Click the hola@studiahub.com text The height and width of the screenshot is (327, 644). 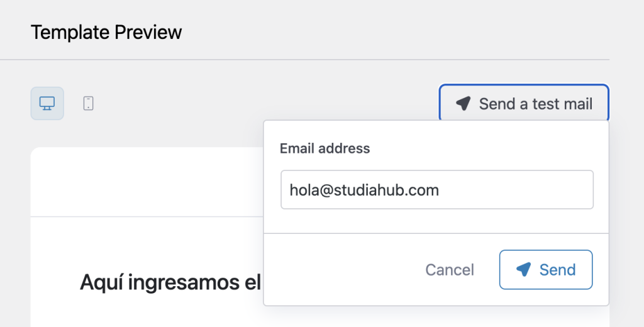pos(364,189)
